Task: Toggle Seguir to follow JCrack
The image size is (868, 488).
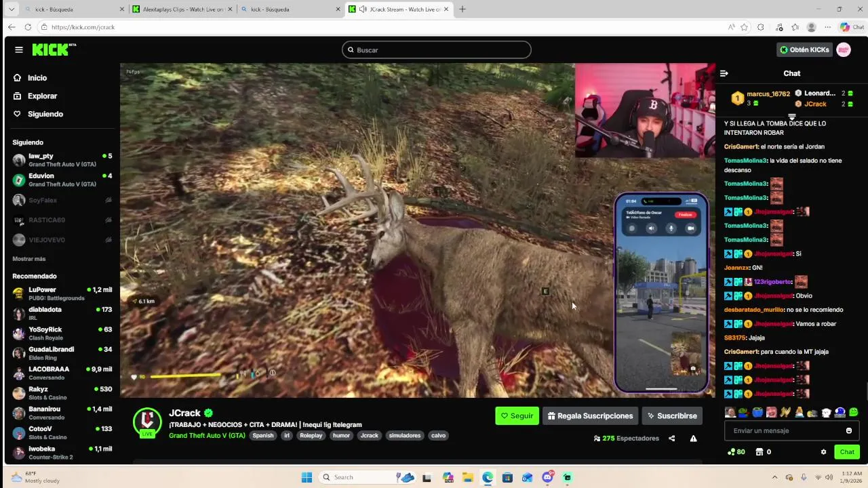Action: point(517,416)
